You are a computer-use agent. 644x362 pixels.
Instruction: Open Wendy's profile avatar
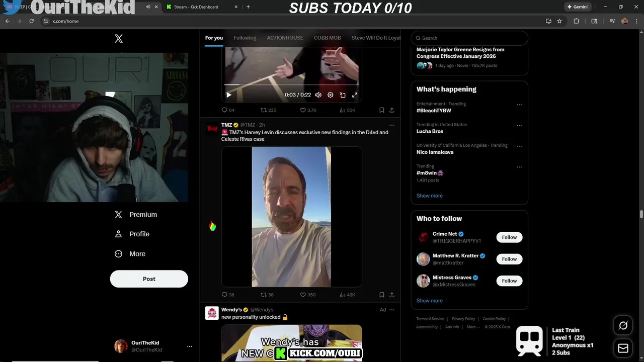212,313
